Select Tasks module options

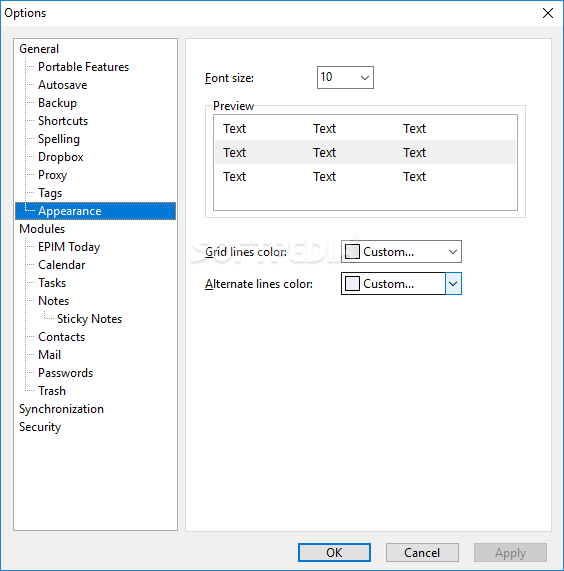(52, 283)
